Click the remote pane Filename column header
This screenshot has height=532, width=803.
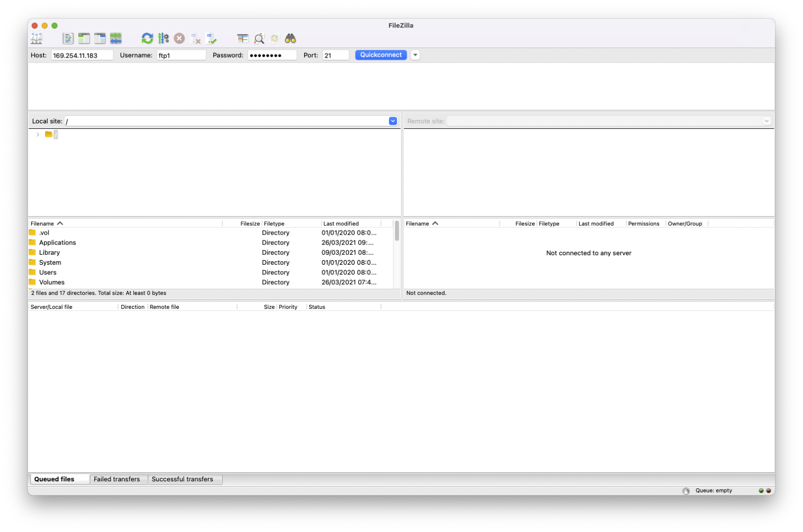point(452,224)
